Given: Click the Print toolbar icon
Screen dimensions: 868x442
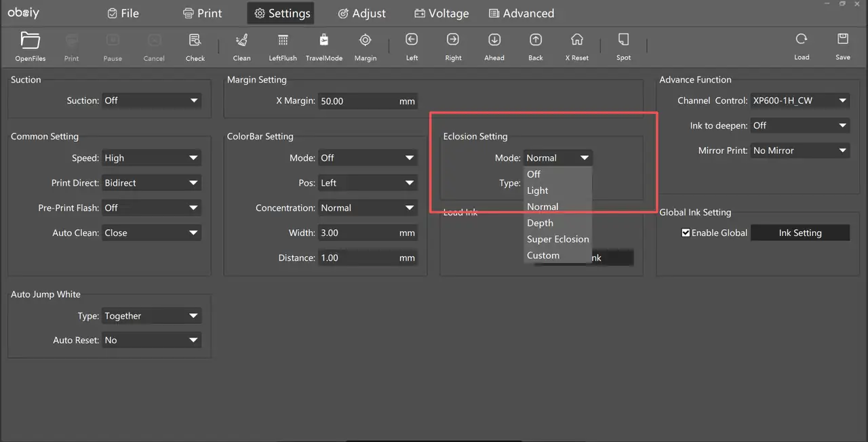Looking at the screenshot, I should coord(71,40).
